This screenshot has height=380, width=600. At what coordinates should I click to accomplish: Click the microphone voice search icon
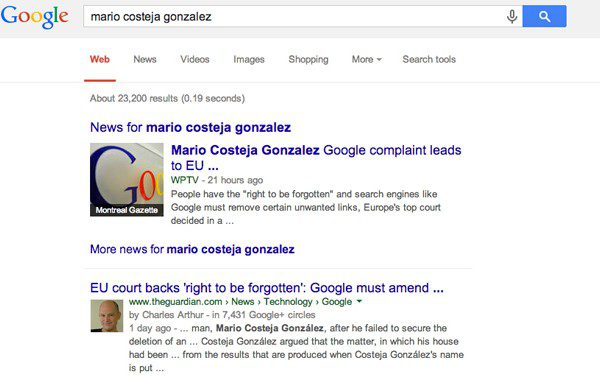pos(512,16)
